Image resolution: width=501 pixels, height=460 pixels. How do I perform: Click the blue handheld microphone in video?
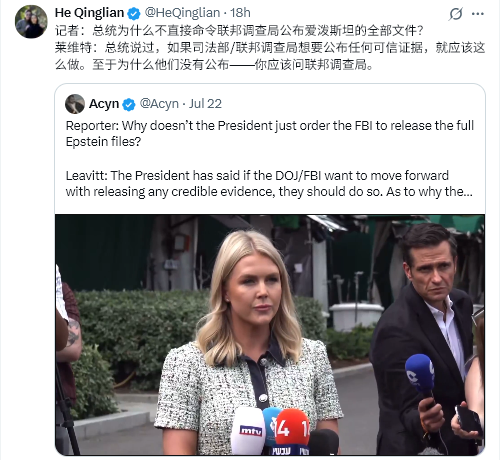click(420, 374)
